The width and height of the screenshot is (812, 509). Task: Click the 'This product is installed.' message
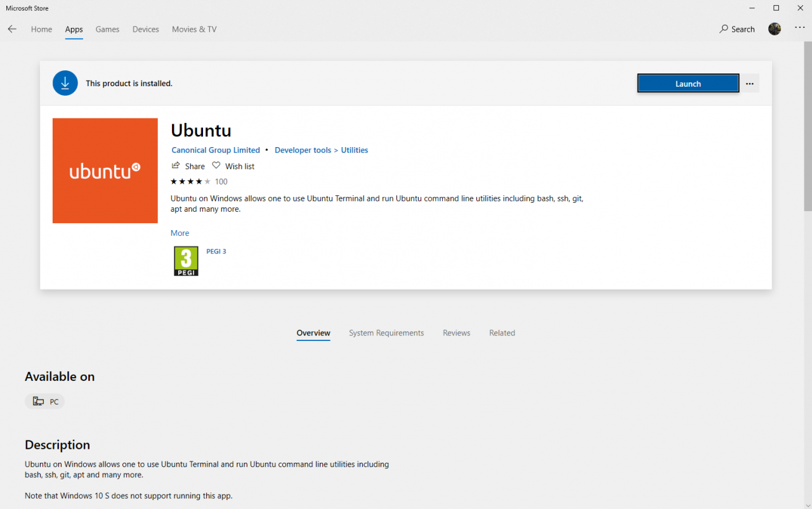[x=129, y=83]
